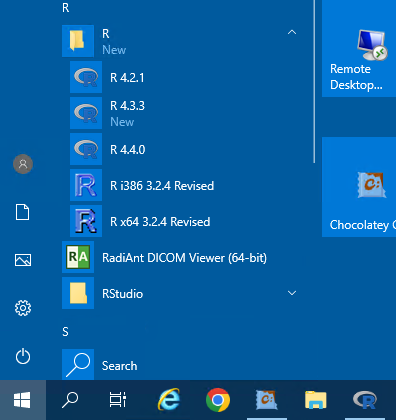Viewport: 396px width, 420px height.
Task: Click the letter R section header
Action: point(65,8)
